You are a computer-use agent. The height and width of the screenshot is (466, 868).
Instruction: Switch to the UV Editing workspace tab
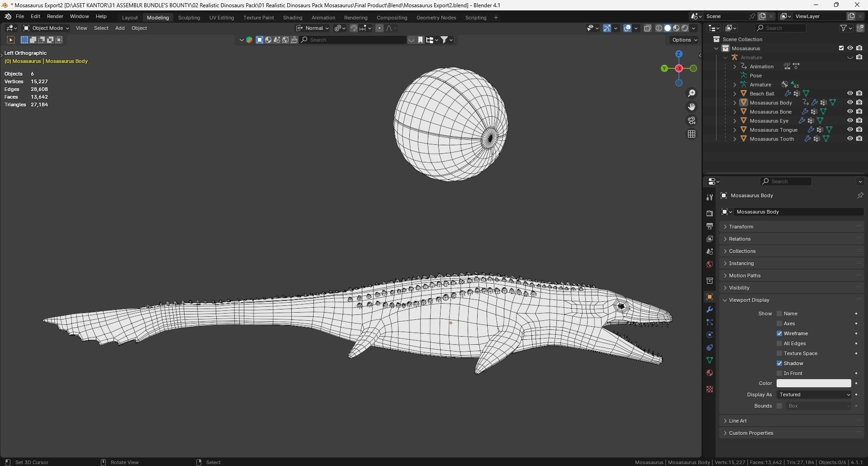222,18
